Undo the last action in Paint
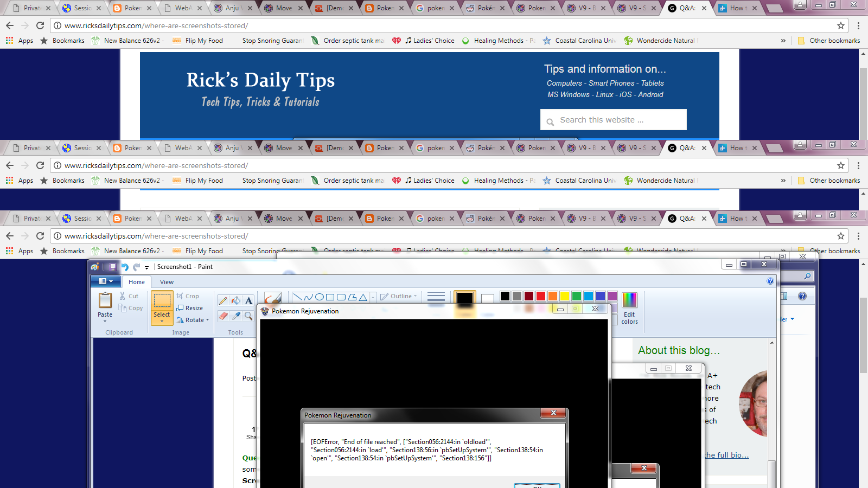Screen dimensions: 868x488 pos(125,267)
